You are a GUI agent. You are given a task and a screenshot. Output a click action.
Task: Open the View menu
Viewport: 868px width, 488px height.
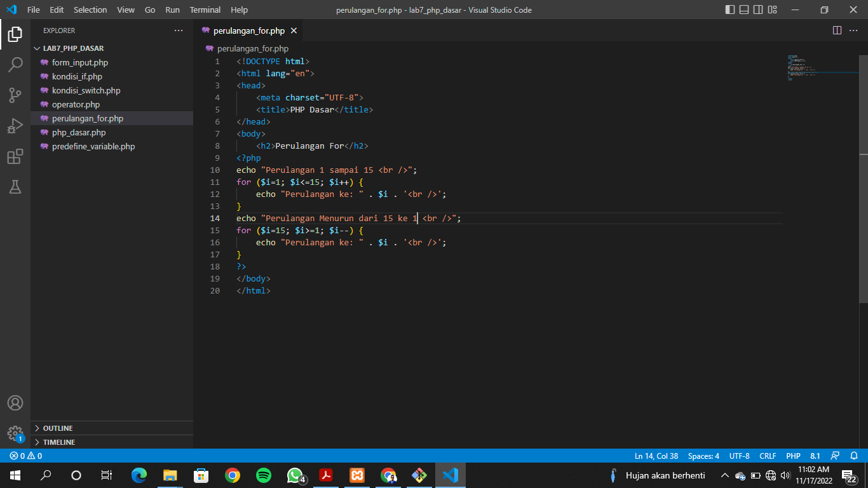tap(126, 10)
